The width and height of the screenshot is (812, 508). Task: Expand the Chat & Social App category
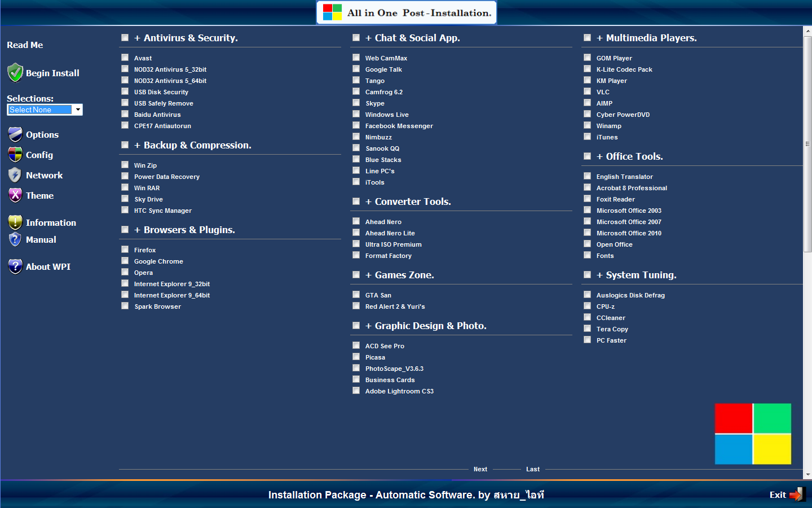tap(412, 38)
